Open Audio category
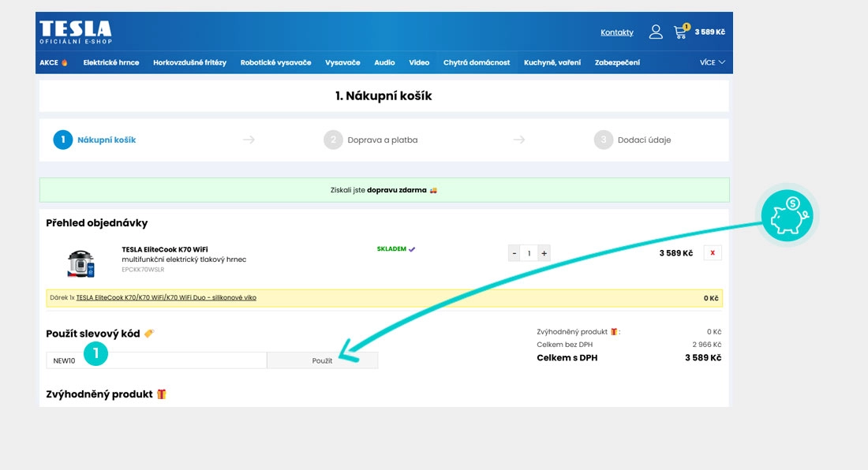The width and height of the screenshot is (868, 470). tap(384, 62)
